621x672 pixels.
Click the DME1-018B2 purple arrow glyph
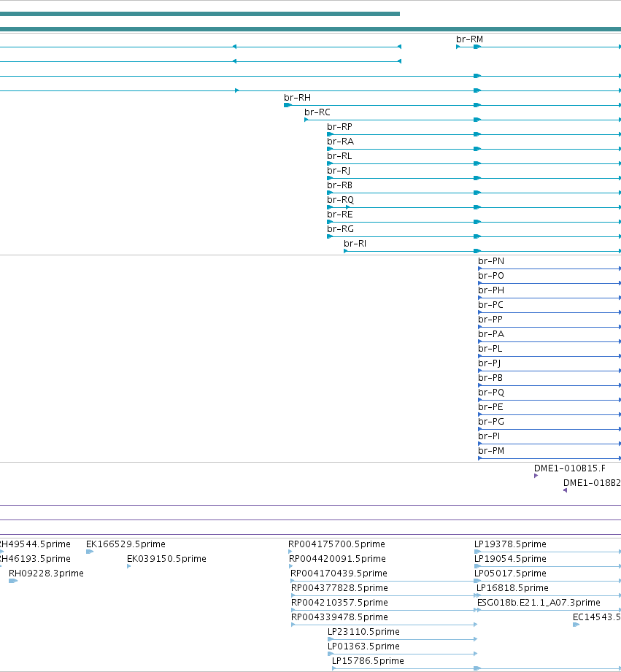pos(565,490)
